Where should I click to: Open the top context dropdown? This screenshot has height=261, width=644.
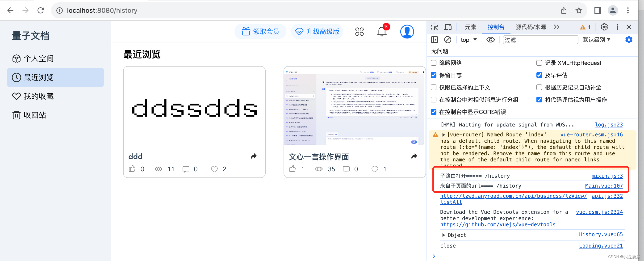pyautogui.click(x=468, y=40)
